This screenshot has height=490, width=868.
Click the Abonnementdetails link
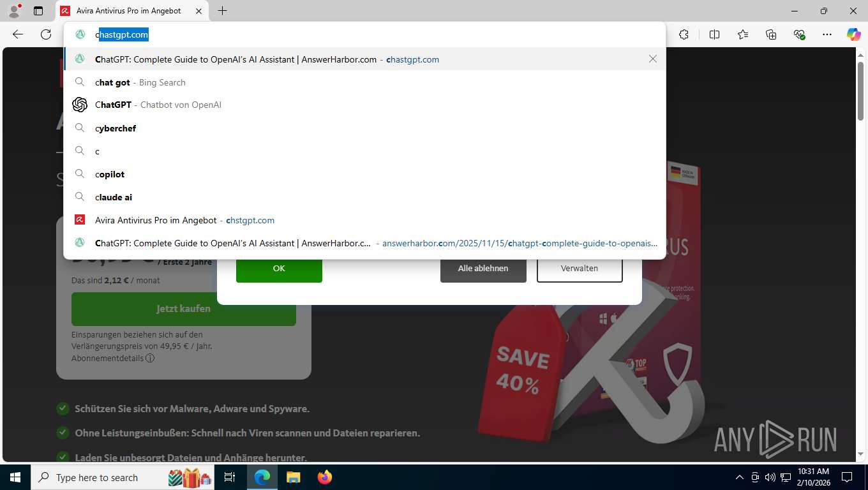[108, 359]
